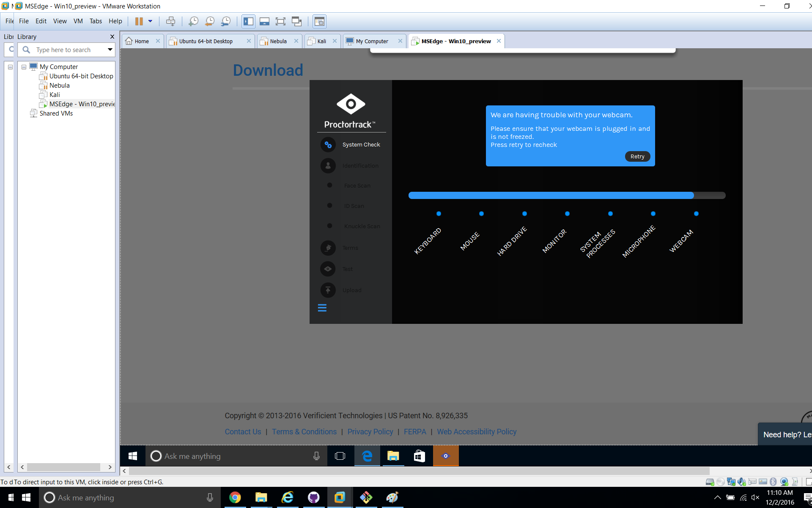The width and height of the screenshot is (812, 508).
Task: Click the Terms step icon in Proctortrack
Action: tap(328, 248)
